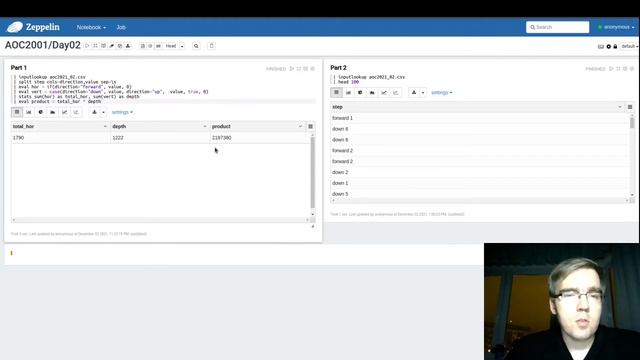Open Part 1 paragraph settings gear
The image size is (640, 360).
pyautogui.click(x=313, y=69)
